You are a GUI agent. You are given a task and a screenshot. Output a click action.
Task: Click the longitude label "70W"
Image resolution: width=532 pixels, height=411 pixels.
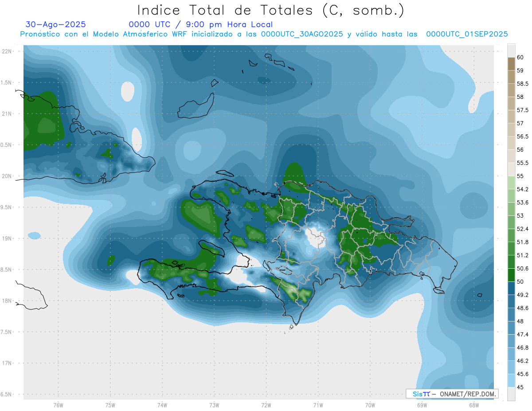[x=370, y=404]
